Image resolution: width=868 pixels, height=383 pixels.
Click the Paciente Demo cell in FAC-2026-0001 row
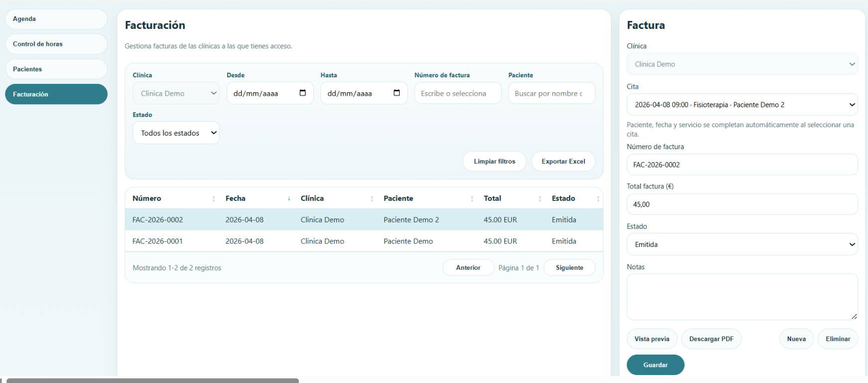(408, 241)
